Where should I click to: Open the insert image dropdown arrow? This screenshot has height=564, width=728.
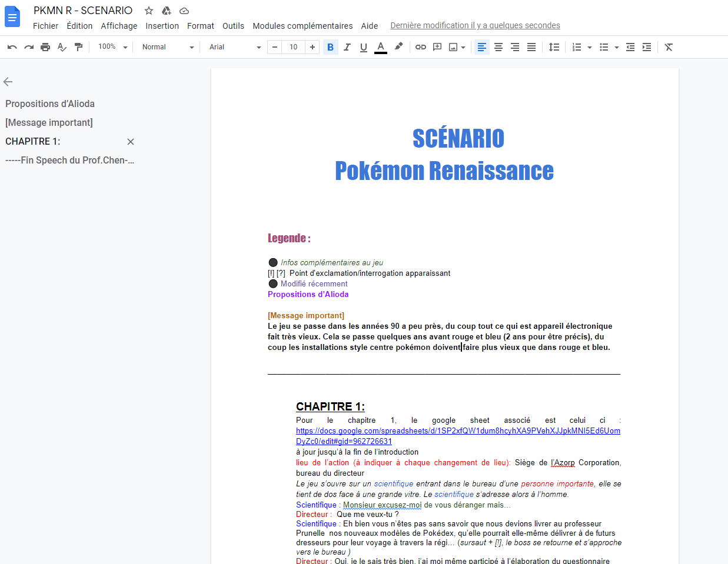click(x=464, y=47)
